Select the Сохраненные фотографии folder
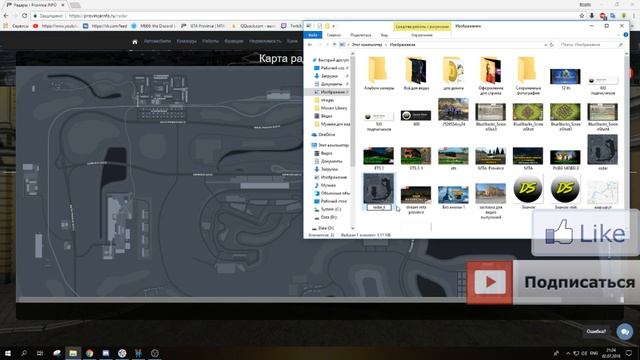 point(528,76)
